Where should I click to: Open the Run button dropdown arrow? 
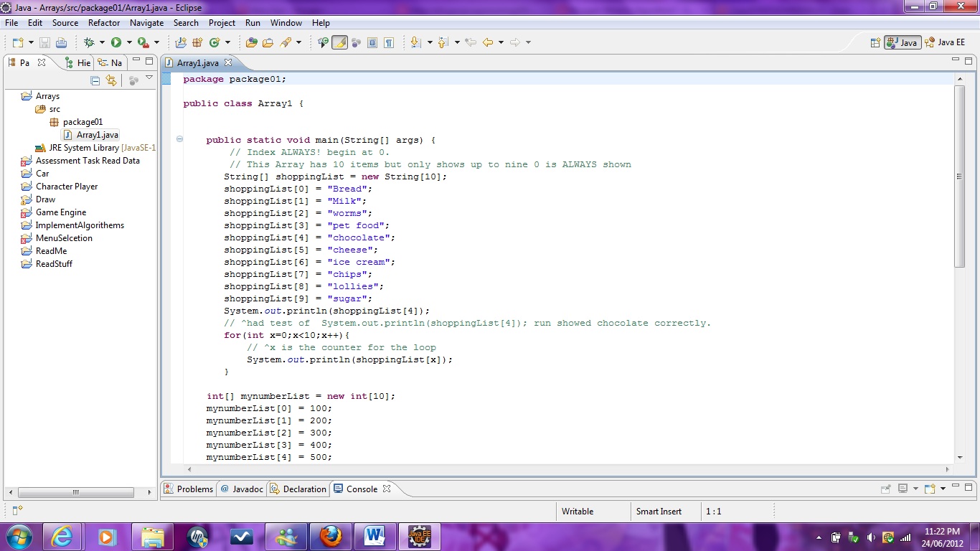128,42
